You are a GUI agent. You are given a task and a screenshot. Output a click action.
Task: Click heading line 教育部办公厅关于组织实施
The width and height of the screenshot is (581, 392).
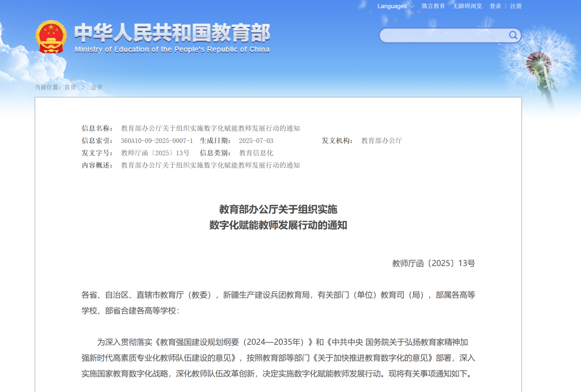278,209
